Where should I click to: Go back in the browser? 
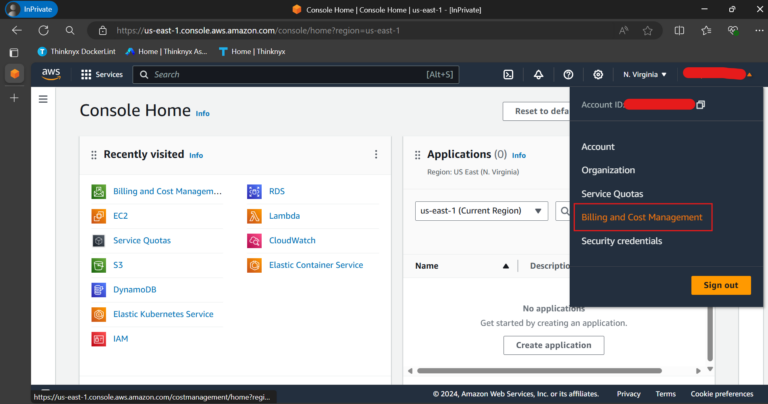[x=17, y=30]
